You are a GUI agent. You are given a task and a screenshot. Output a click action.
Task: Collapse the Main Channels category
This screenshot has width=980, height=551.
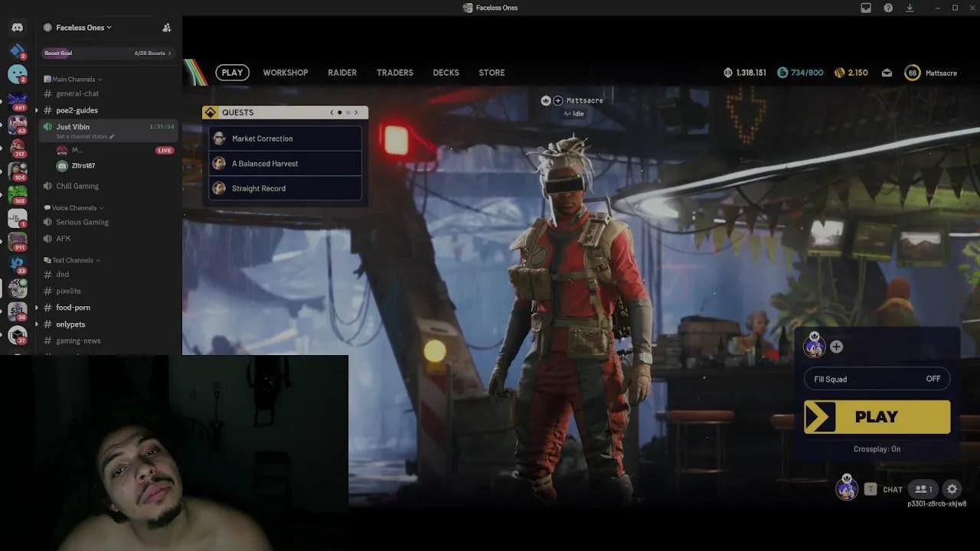coord(73,80)
